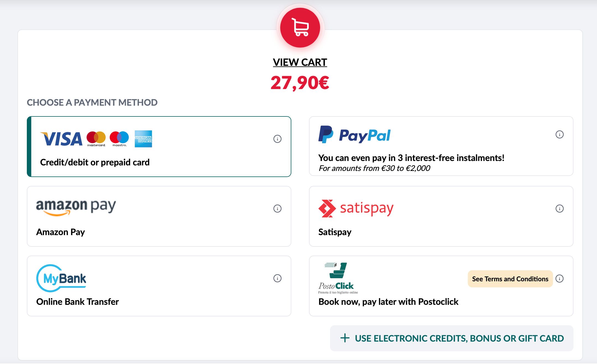Image resolution: width=597 pixels, height=364 pixels.
Task: Choose Satispay payment option
Action: (x=441, y=216)
